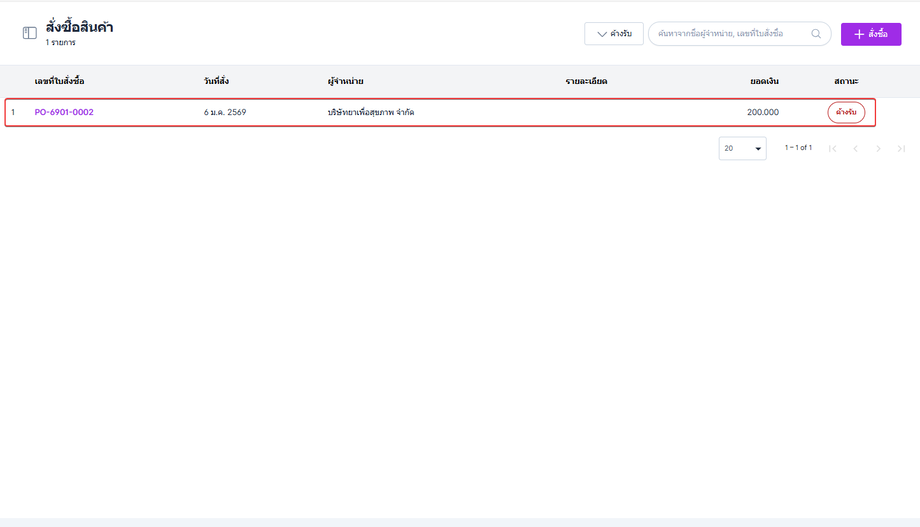Click the สถานะ column header
The height and width of the screenshot is (527, 920).
click(x=846, y=81)
